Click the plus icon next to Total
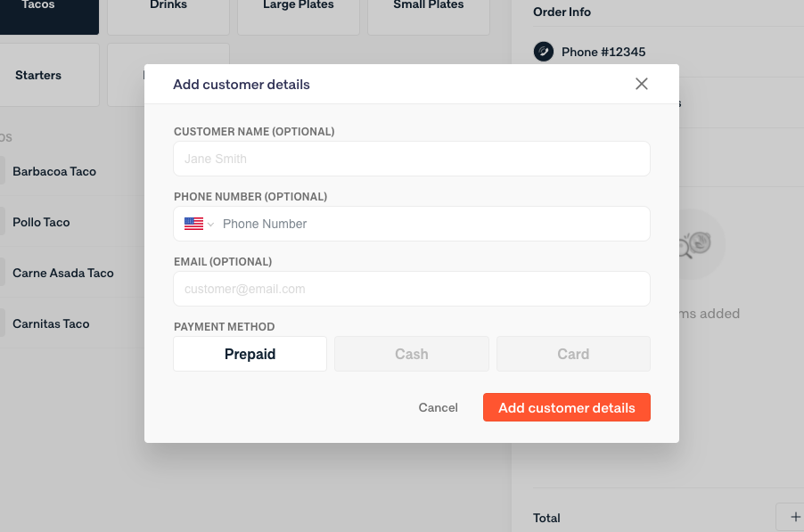The width and height of the screenshot is (804, 532). [x=792, y=517]
